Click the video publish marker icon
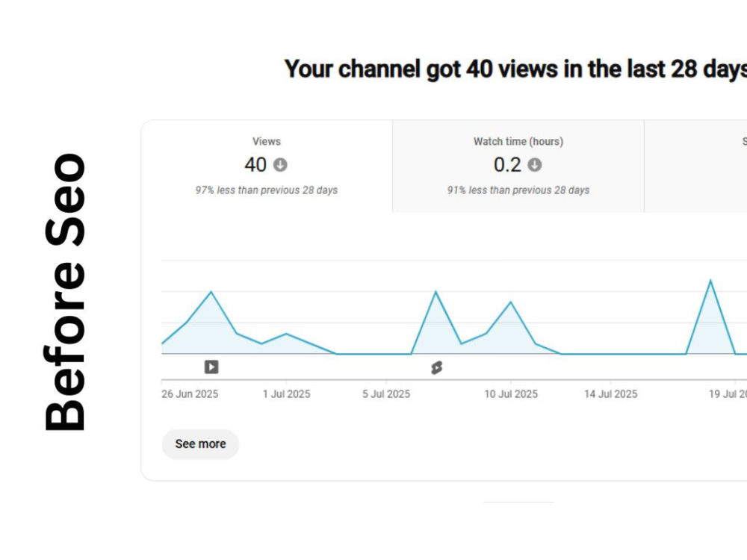Screen dimensions: 747x560 (211, 367)
